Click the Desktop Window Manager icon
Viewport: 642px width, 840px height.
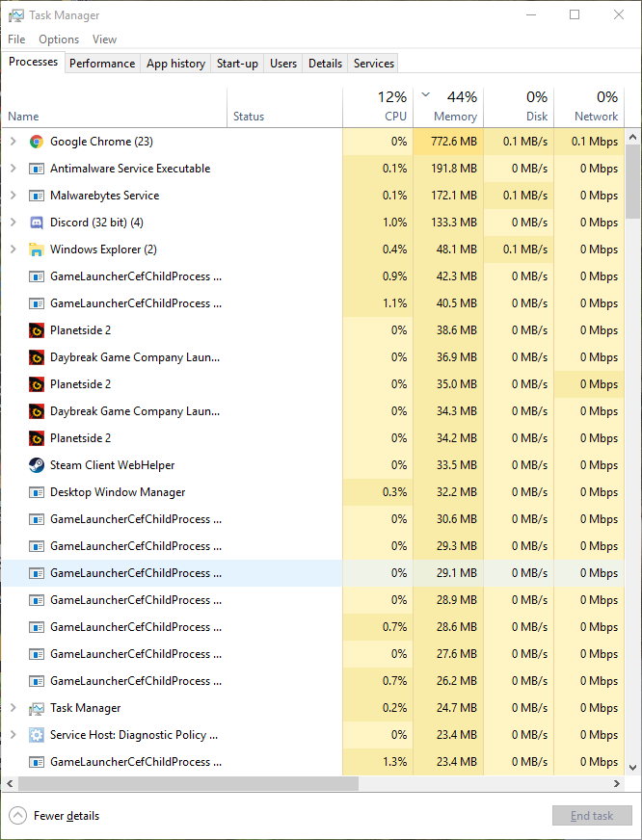click(37, 492)
